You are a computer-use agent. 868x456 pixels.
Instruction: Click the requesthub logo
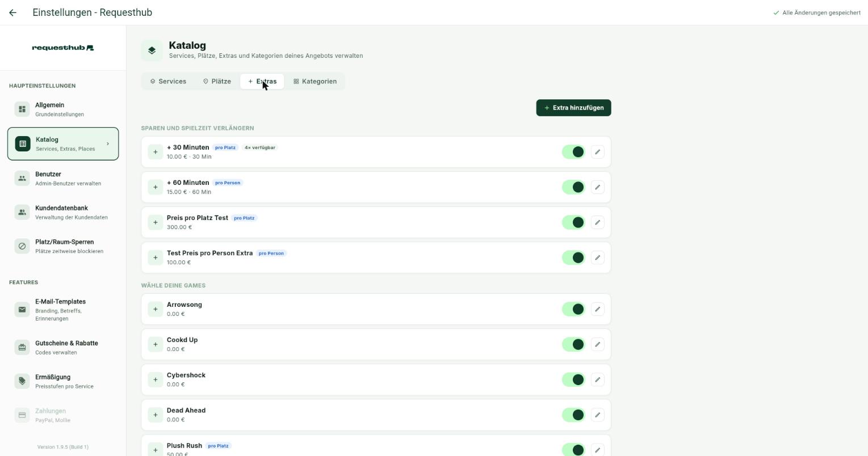pyautogui.click(x=63, y=48)
